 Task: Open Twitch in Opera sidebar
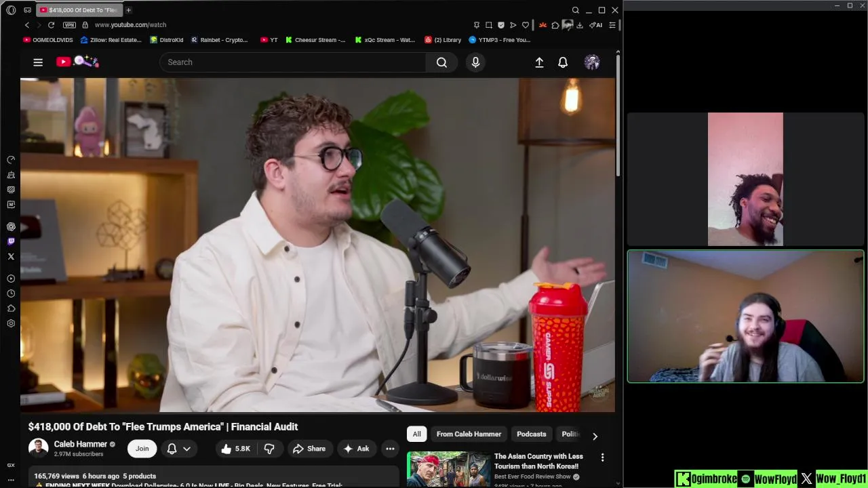[11, 241]
